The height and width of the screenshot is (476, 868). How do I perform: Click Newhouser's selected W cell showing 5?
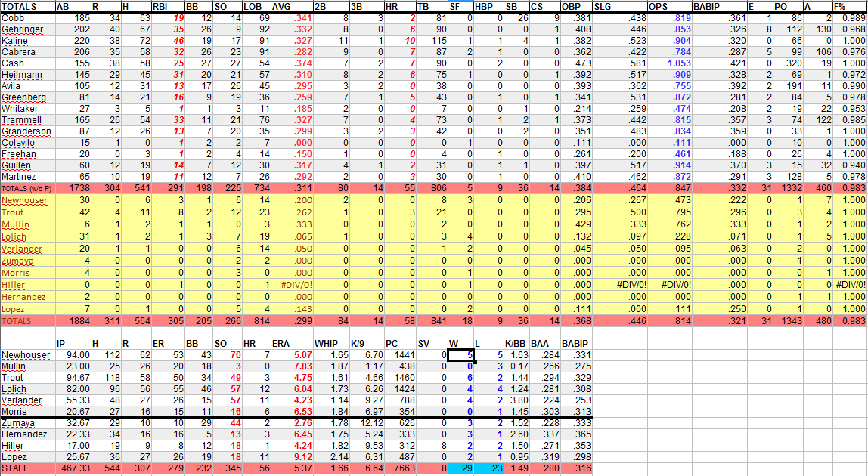tap(460, 355)
